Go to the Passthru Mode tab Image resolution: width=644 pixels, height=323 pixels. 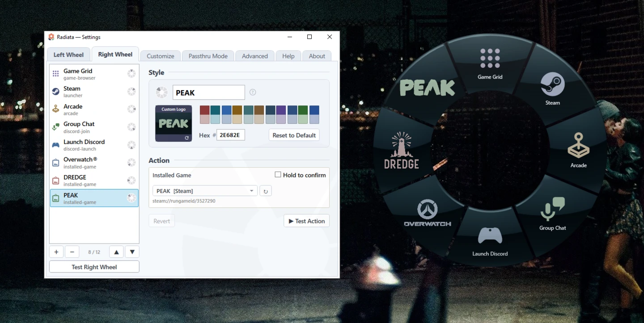point(208,56)
